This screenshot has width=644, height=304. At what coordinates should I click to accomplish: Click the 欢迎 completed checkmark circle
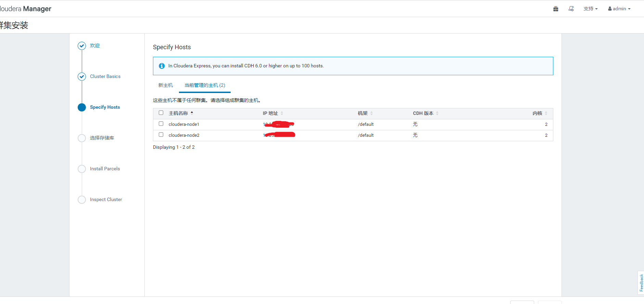pos(82,46)
